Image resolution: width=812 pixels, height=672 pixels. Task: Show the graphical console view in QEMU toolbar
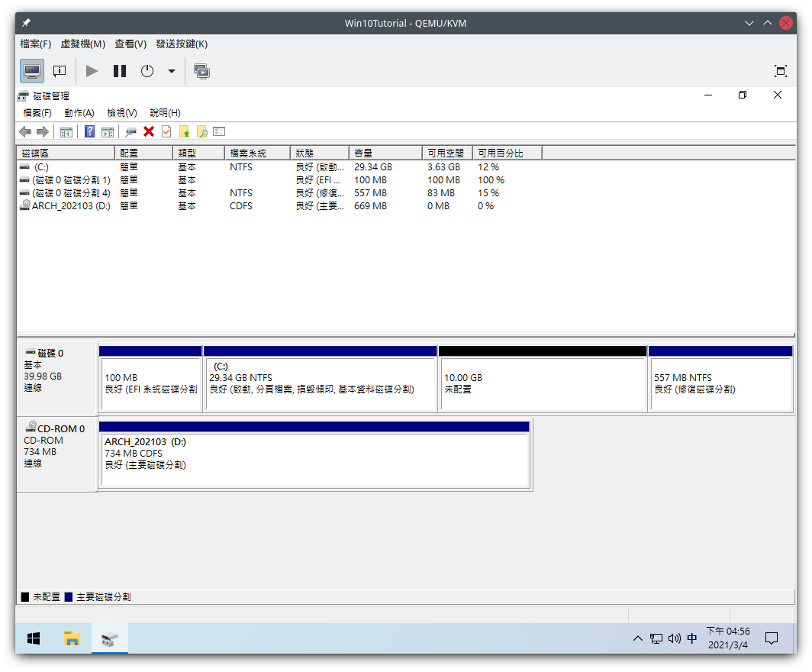coord(32,71)
